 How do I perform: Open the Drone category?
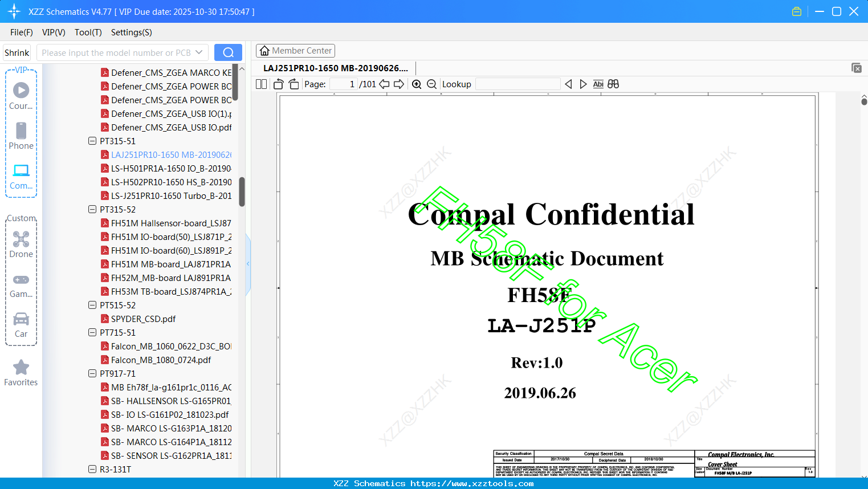(x=21, y=244)
